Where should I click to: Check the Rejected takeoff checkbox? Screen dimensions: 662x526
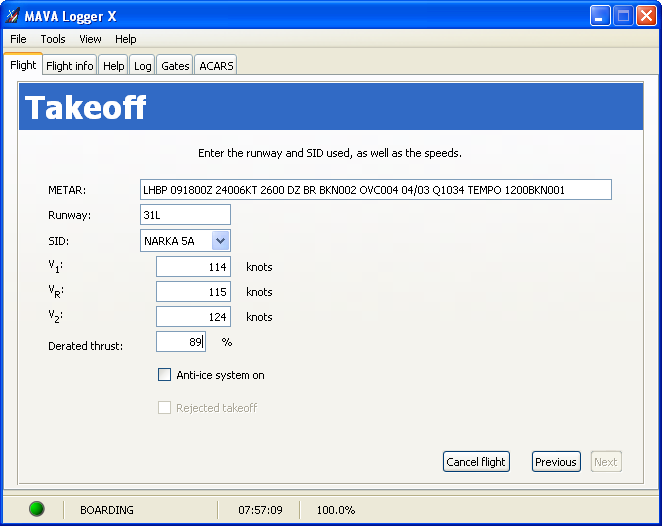pyautogui.click(x=164, y=407)
